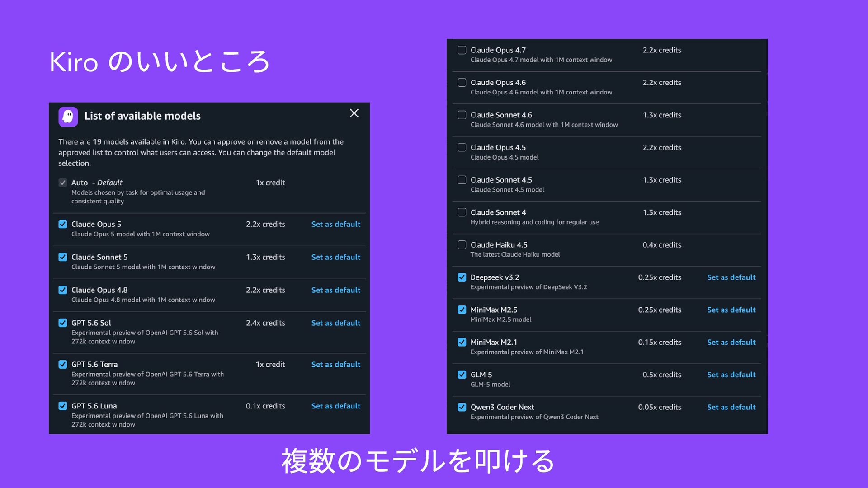Set Claude Opus 5 as default
This screenshot has width=868, height=488.
336,224
